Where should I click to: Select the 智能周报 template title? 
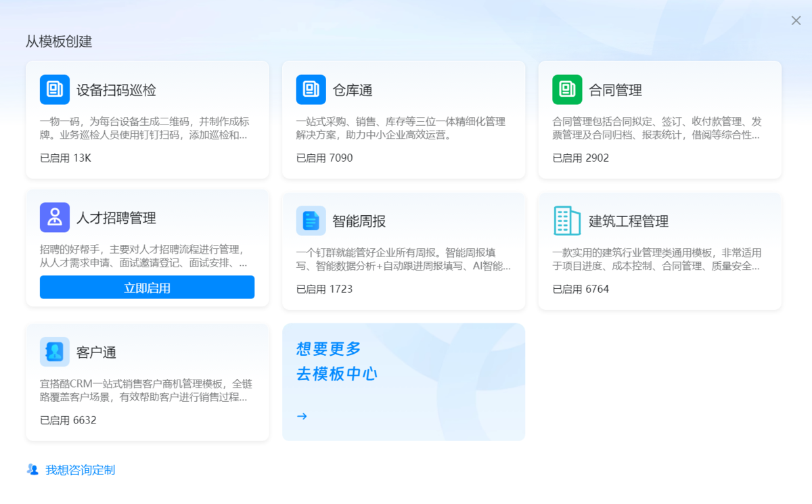coord(359,221)
